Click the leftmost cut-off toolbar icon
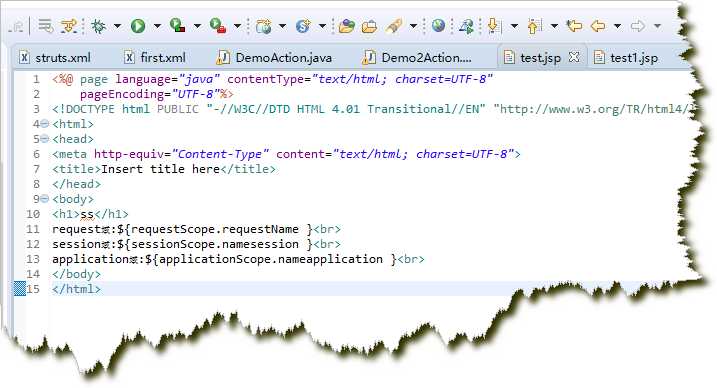 click(x=16, y=27)
